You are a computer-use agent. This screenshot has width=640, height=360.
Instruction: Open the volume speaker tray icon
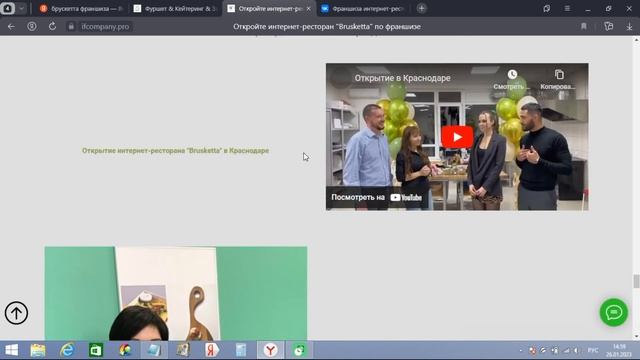coord(576,351)
